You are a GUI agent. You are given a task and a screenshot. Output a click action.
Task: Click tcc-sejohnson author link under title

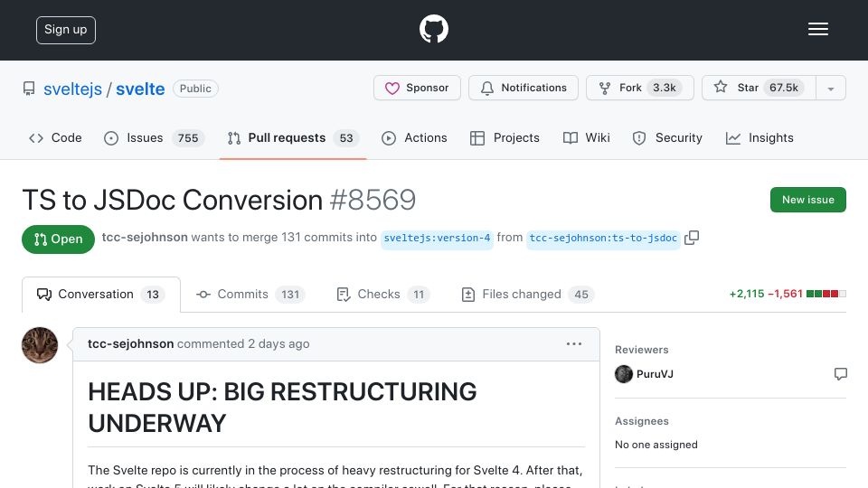click(145, 238)
